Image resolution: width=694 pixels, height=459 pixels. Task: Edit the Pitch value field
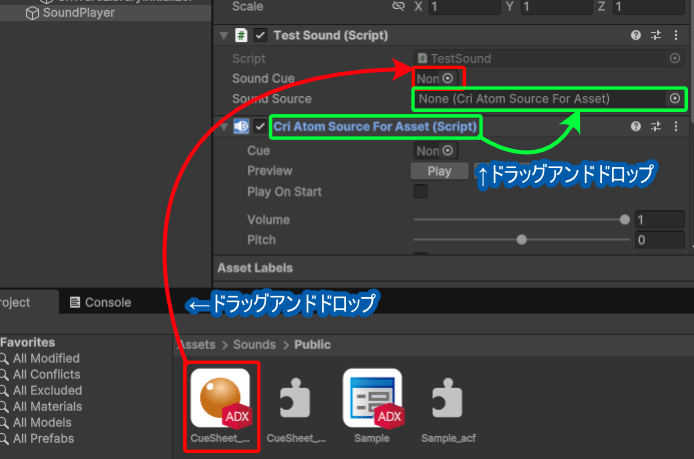[x=659, y=240]
